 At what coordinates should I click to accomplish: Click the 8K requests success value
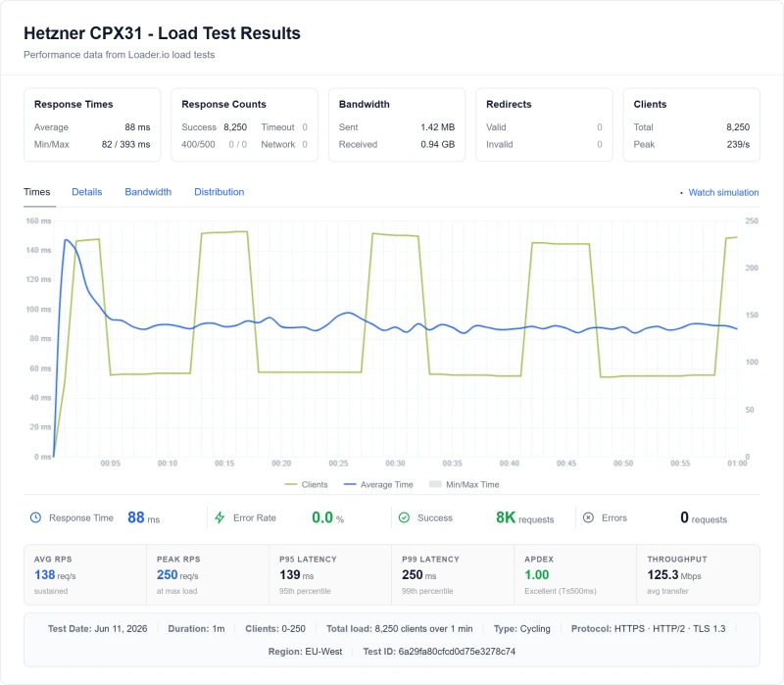coord(525,517)
